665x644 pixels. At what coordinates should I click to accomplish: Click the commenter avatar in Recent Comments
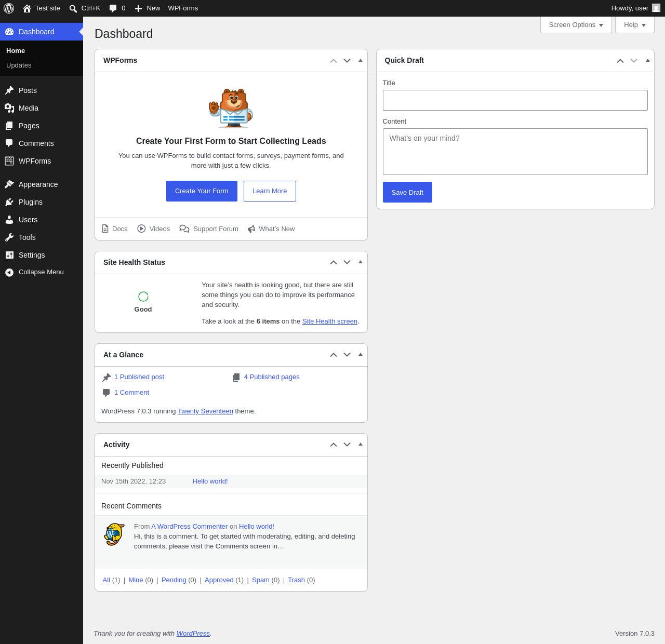click(114, 534)
